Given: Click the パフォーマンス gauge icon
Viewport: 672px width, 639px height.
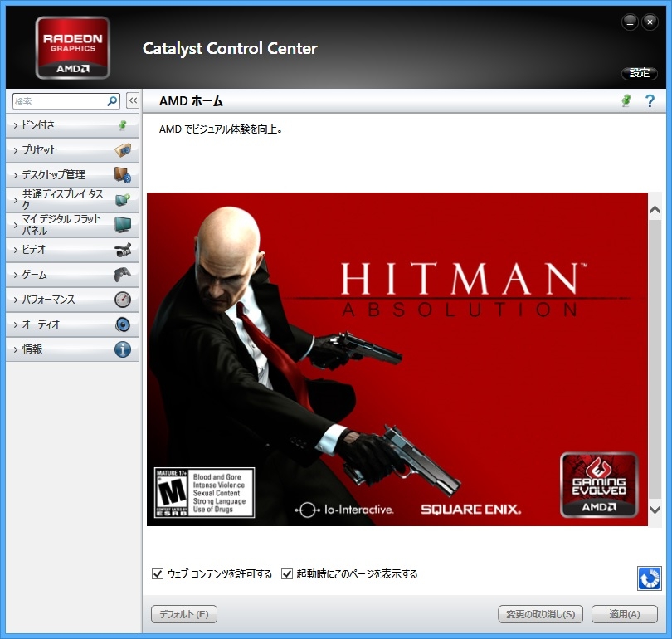Looking at the screenshot, I should [x=123, y=300].
